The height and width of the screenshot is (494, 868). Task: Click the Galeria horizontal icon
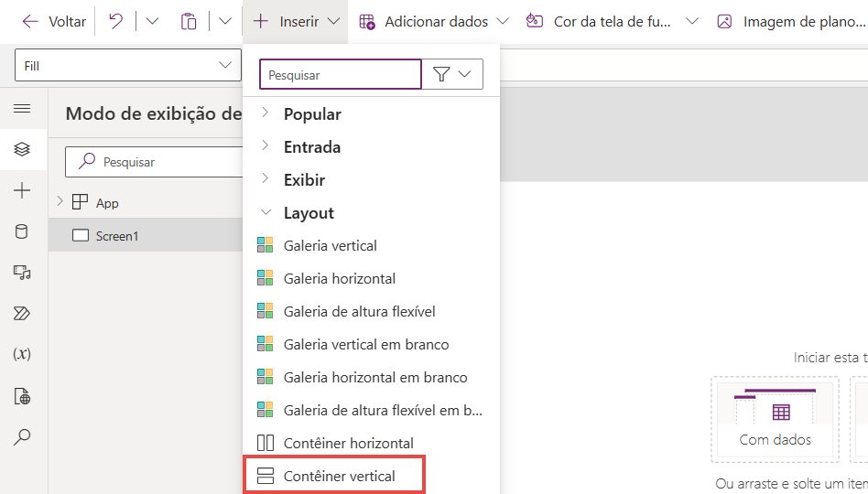pyautogui.click(x=266, y=278)
